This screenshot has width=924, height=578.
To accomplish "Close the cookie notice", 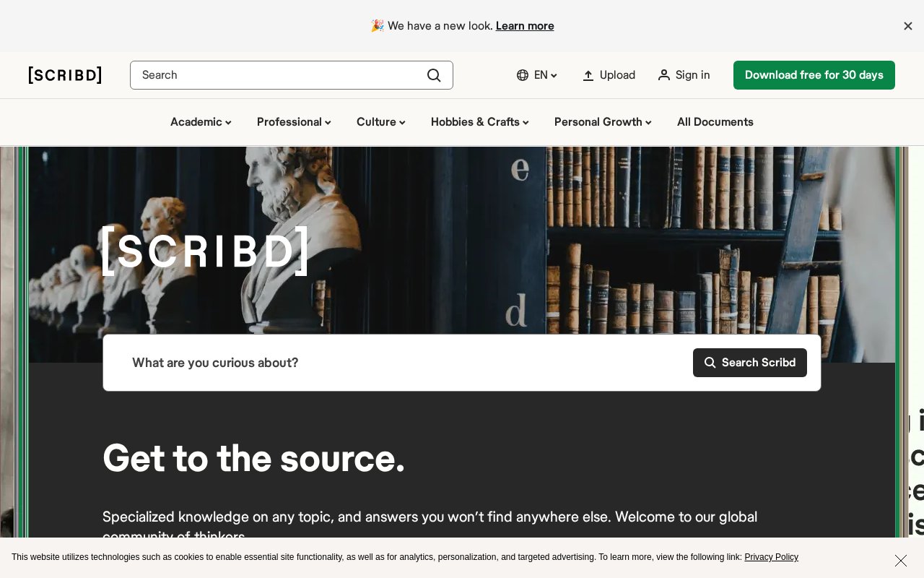I will (901, 561).
